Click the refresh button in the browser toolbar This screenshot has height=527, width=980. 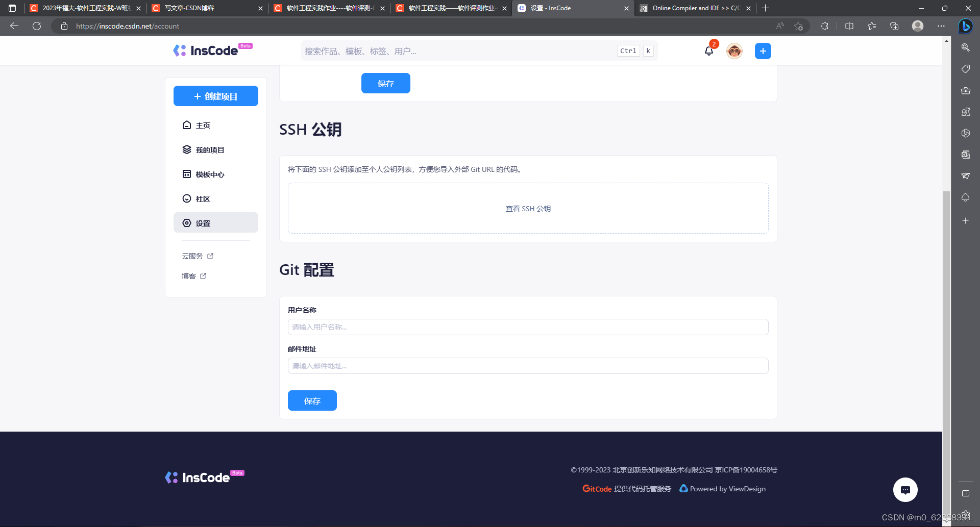point(36,26)
